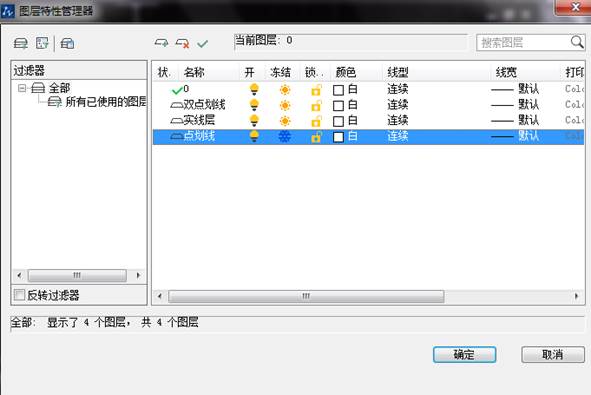Collapse the 全部 filter tree node

click(x=22, y=88)
